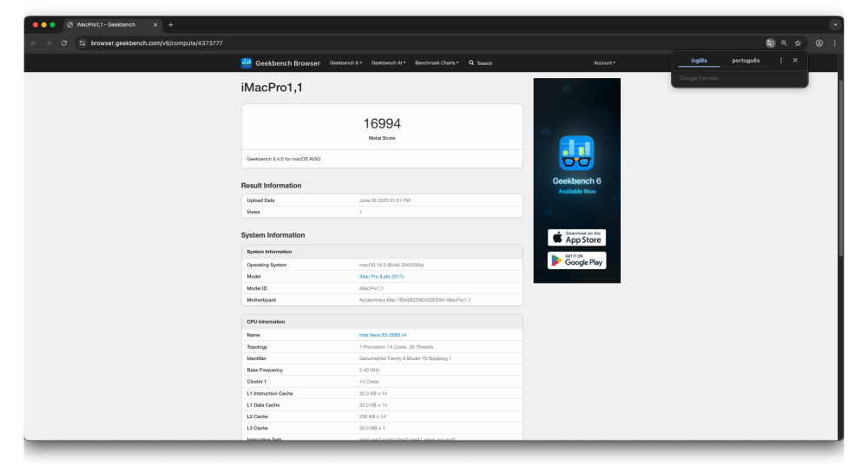Go forward in browser history

pos(48,43)
